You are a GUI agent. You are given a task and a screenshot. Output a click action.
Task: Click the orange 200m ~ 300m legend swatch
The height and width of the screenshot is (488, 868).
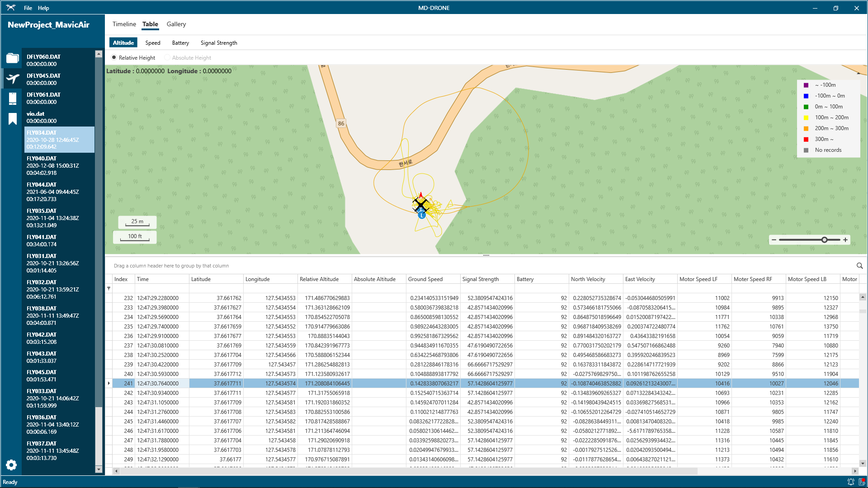[x=806, y=128]
